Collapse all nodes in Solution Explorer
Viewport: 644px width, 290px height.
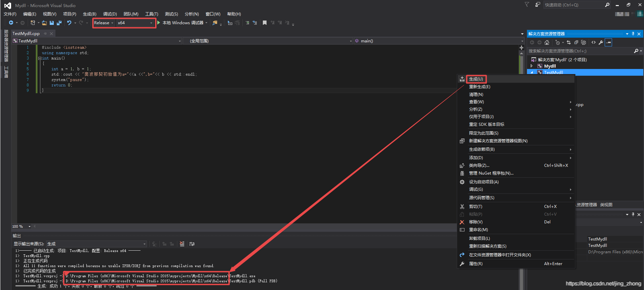coord(576,42)
